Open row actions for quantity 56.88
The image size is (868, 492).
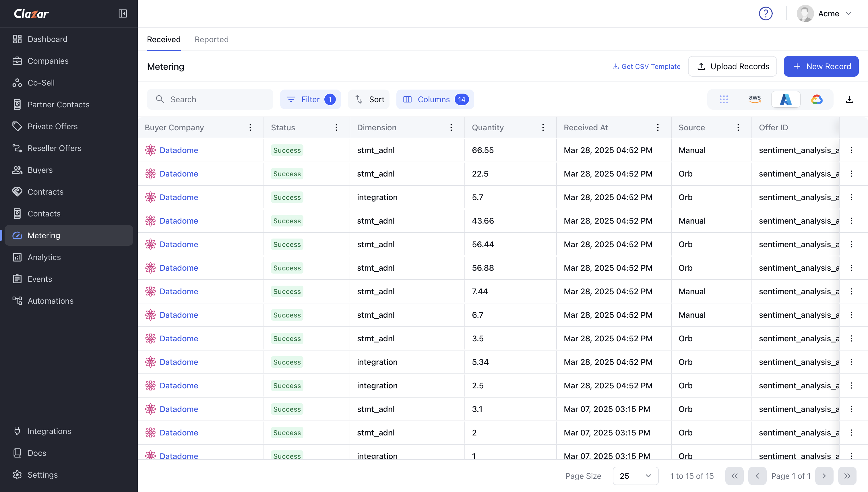point(851,268)
